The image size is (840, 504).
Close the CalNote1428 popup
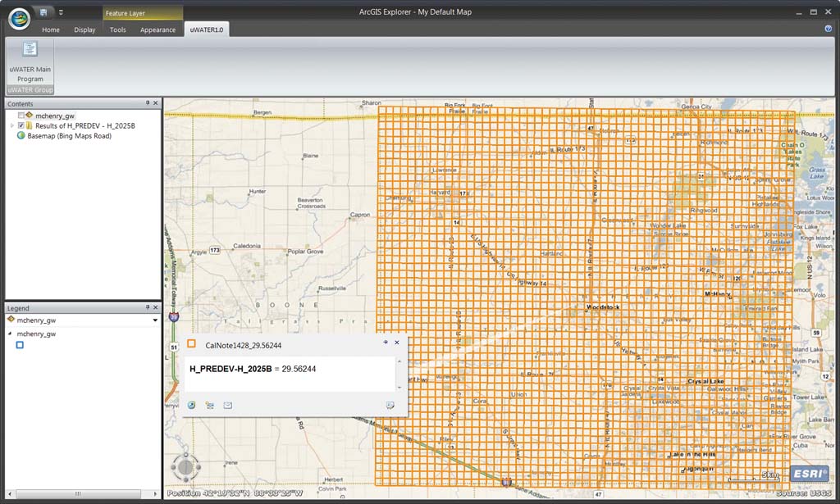pyautogui.click(x=397, y=343)
